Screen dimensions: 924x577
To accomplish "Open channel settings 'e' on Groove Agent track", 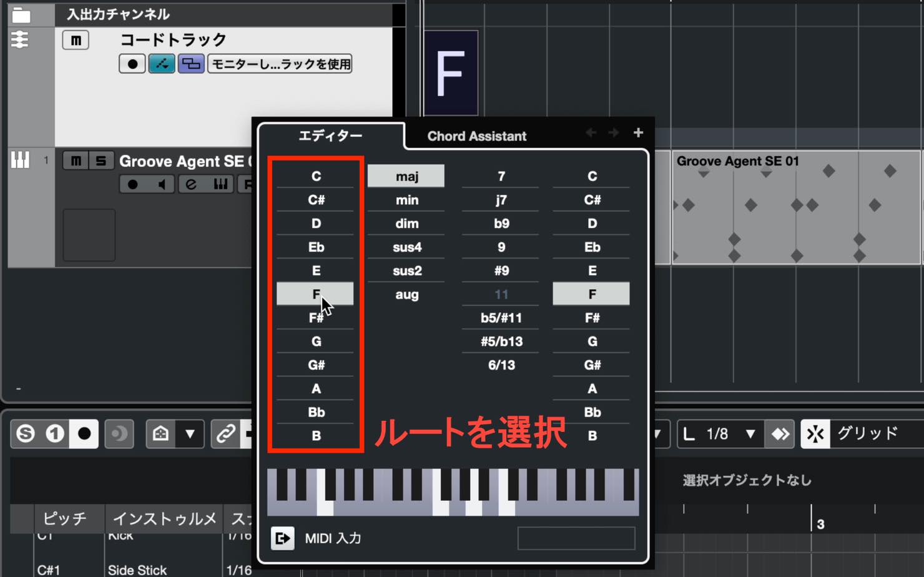I will pos(191,184).
